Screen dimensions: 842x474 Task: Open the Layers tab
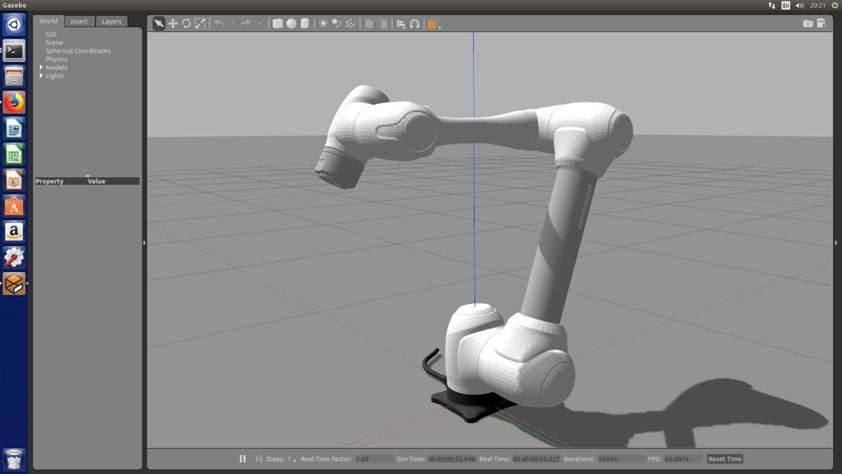pyautogui.click(x=111, y=21)
